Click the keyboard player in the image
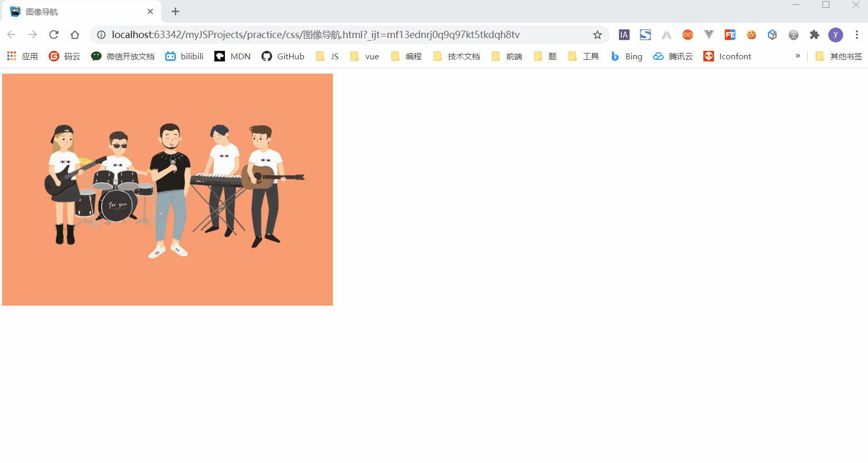868x463 pixels. pyautogui.click(x=223, y=180)
